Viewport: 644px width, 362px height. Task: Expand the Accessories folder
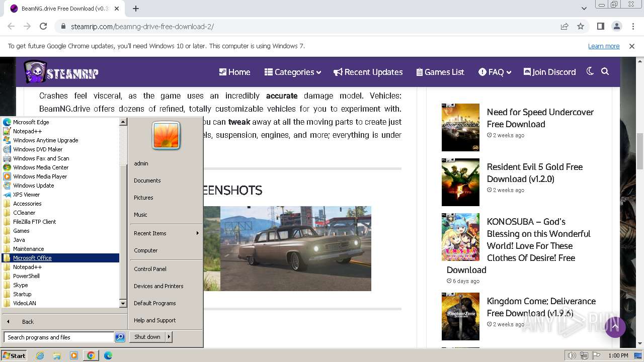click(60, 204)
